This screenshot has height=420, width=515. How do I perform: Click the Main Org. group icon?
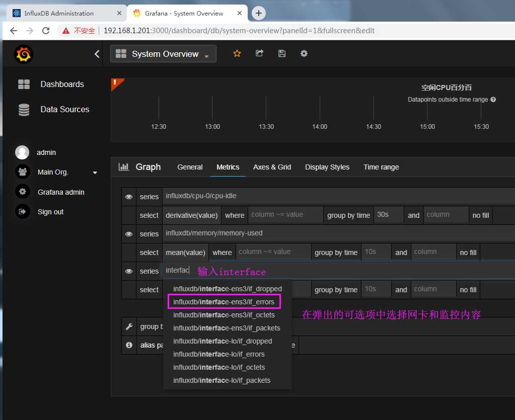tap(22, 172)
